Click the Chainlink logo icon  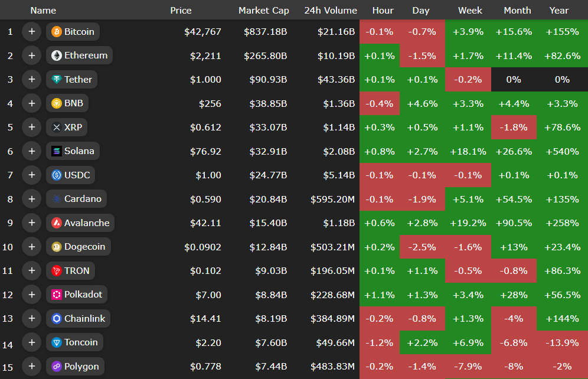click(x=57, y=319)
